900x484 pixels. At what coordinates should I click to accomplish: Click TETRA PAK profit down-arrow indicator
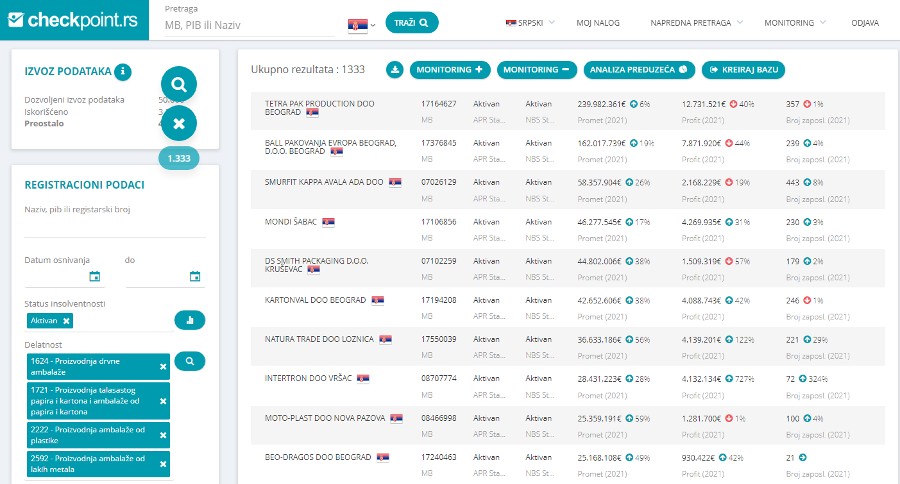click(734, 104)
